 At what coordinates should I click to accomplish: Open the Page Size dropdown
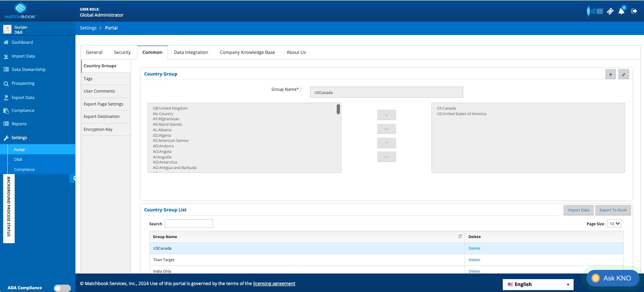click(x=615, y=223)
